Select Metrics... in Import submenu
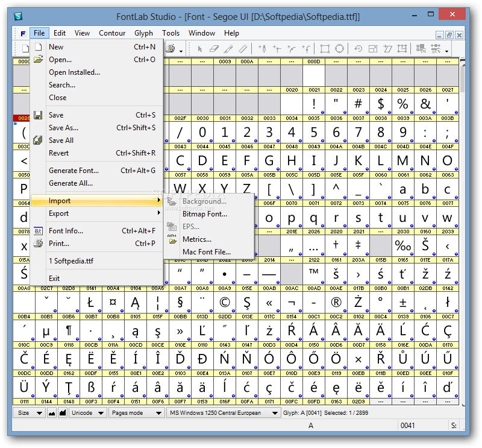 point(209,239)
